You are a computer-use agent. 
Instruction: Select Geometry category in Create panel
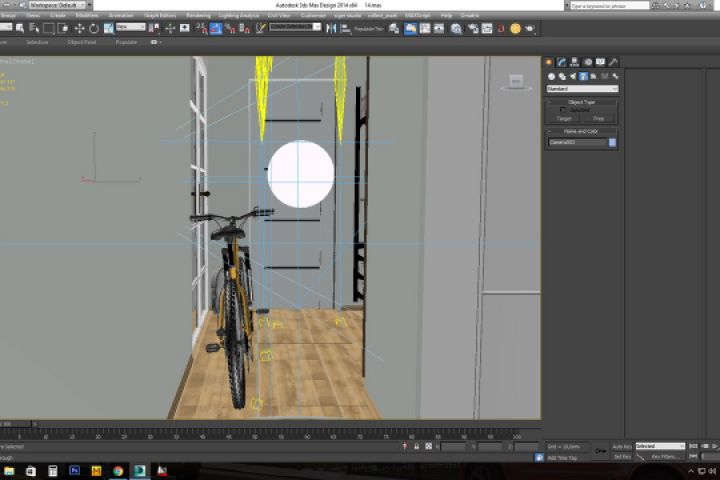click(x=551, y=77)
